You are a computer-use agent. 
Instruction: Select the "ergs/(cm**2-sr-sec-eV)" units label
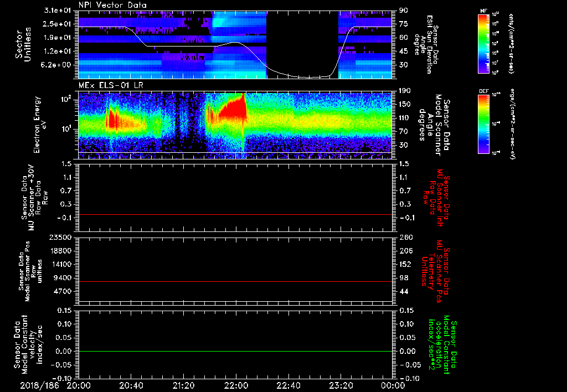pyautogui.click(x=512, y=123)
